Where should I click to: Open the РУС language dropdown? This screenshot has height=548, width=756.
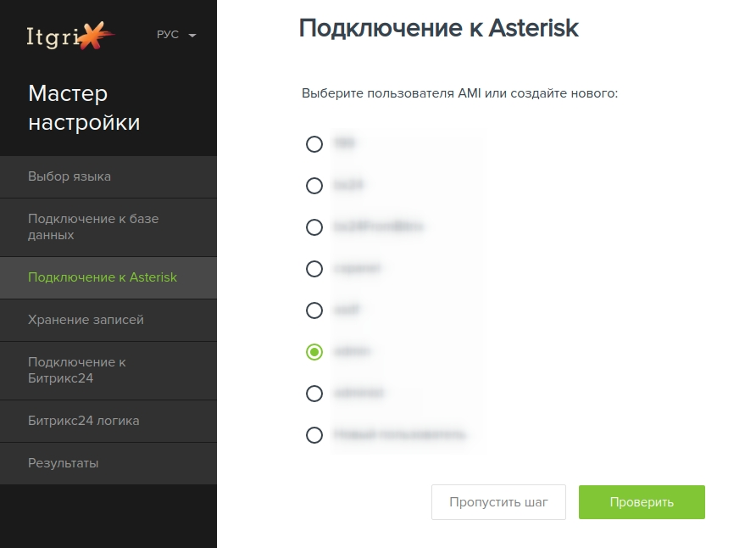(176, 35)
